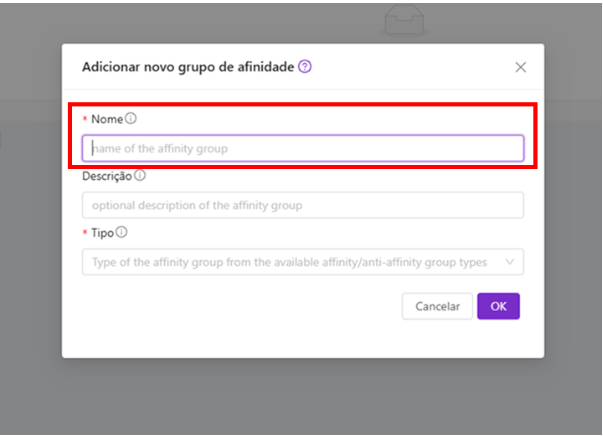Click the Cancelar button
The width and height of the screenshot is (603, 436).
pos(437,306)
